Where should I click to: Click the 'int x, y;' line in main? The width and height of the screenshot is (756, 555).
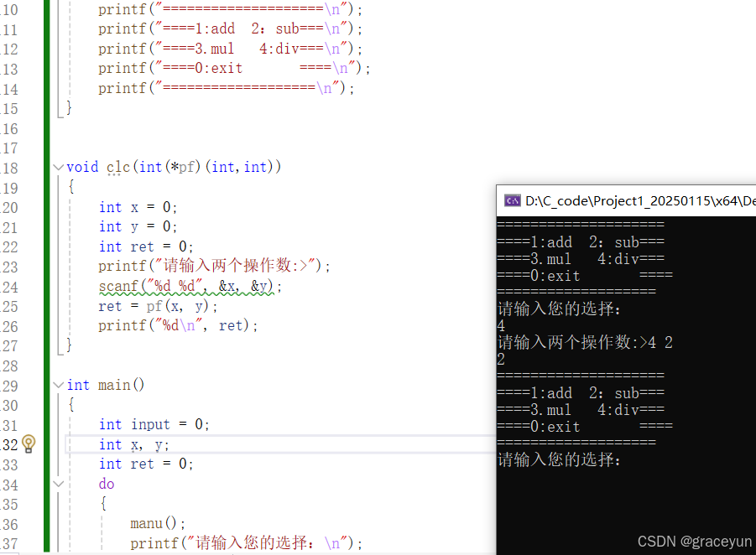(x=133, y=444)
